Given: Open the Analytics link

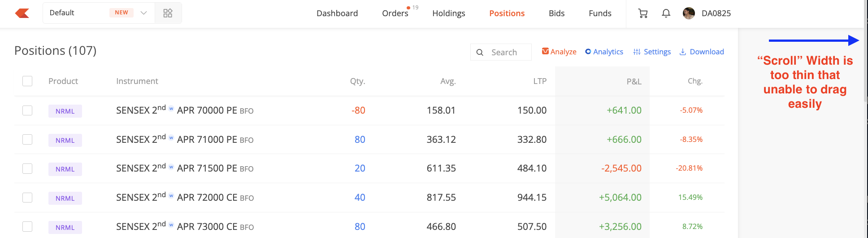Looking at the screenshot, I should click(604, 52).
